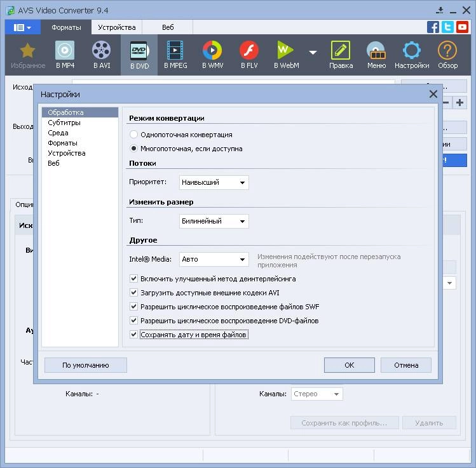The width and height of the screenshot is (476, 468).
Task: Close the Настройки dialog
Action: (433, 94)
